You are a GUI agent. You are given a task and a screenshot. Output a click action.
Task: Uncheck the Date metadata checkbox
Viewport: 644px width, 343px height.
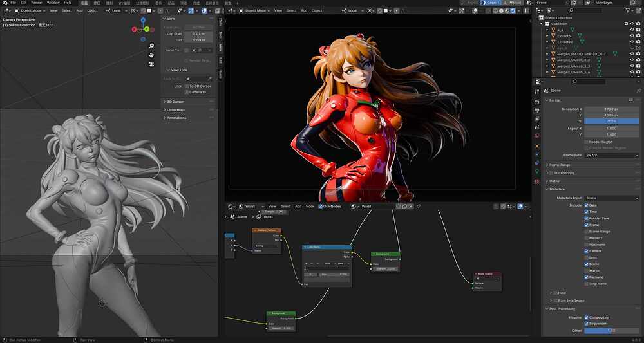[587, 205]
